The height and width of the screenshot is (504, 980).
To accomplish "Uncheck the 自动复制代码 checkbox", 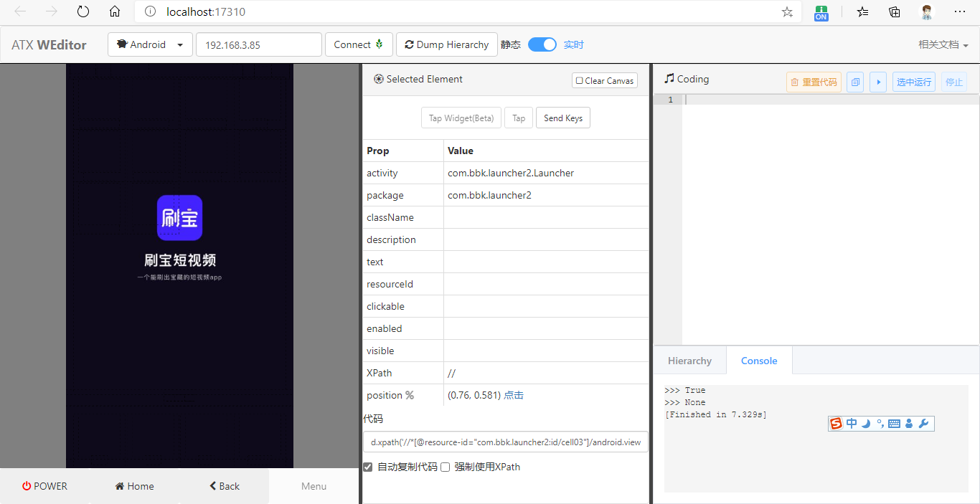I will 368,467.
